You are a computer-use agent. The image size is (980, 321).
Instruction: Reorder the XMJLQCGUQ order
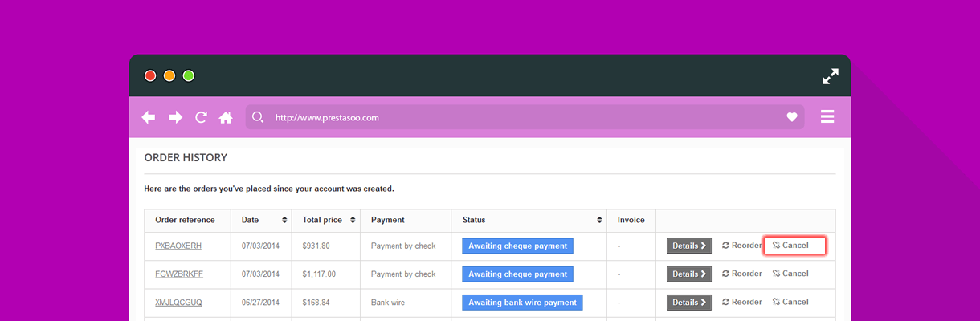(x=742, y=302)
